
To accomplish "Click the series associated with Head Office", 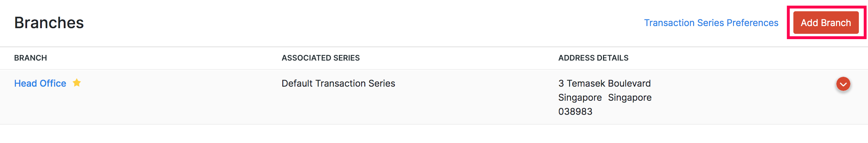I will 338,83.
